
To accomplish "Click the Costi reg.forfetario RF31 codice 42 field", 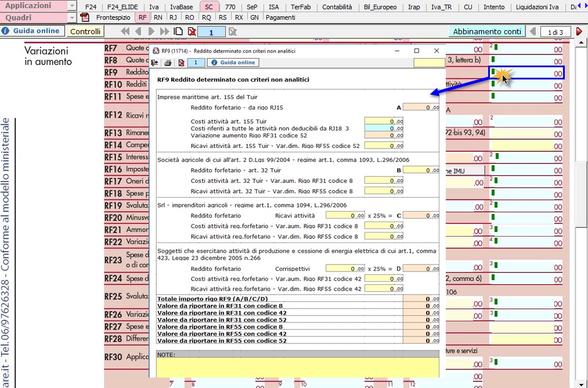I will [384, 278].
